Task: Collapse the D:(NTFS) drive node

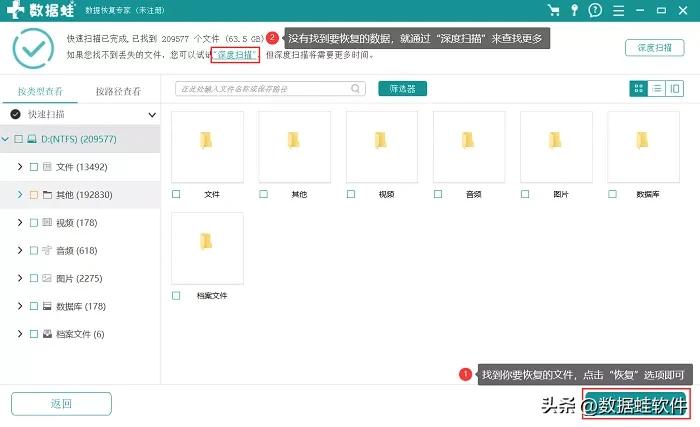Action: point(5,139)
